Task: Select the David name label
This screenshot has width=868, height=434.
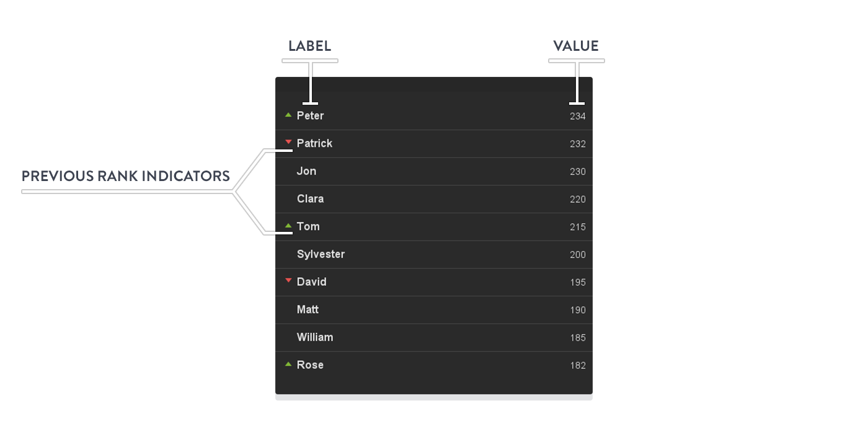Action: pyautogui.click(x=311, y=281)
